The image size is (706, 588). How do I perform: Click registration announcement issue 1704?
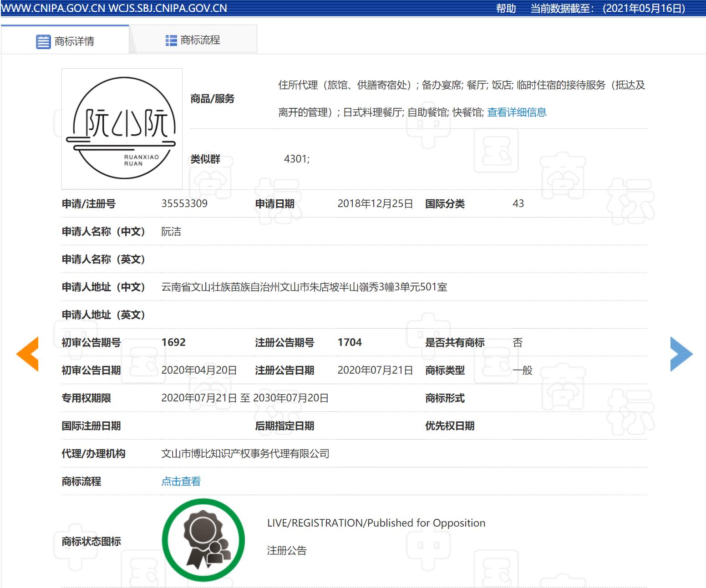(x=350, y=342)
